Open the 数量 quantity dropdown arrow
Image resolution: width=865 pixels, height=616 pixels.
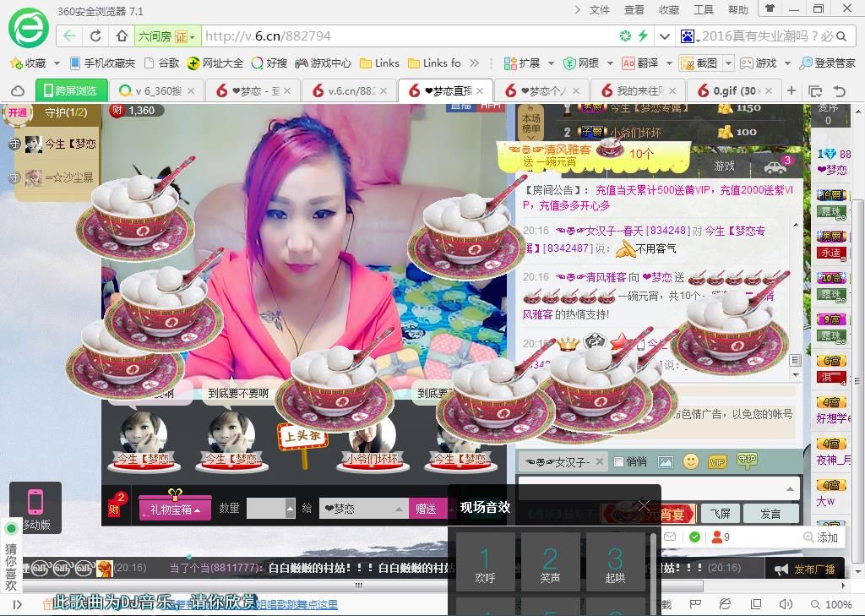[x=291, y=509]
